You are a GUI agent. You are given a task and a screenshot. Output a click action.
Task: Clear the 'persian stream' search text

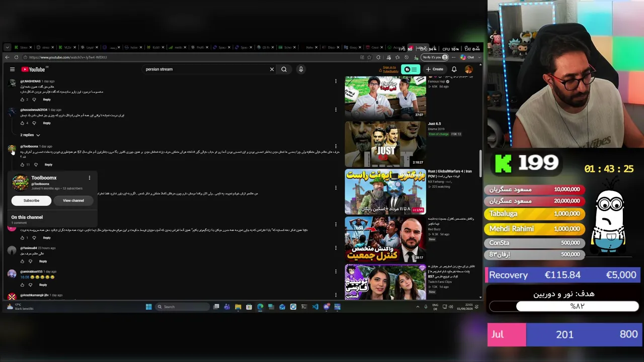coord(272,69)
